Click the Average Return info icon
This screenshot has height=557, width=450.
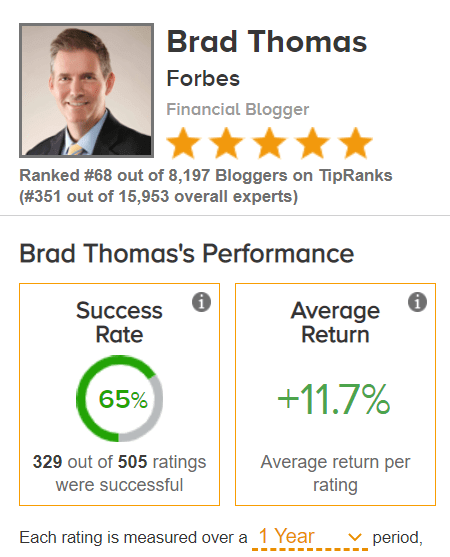point(417,302)
